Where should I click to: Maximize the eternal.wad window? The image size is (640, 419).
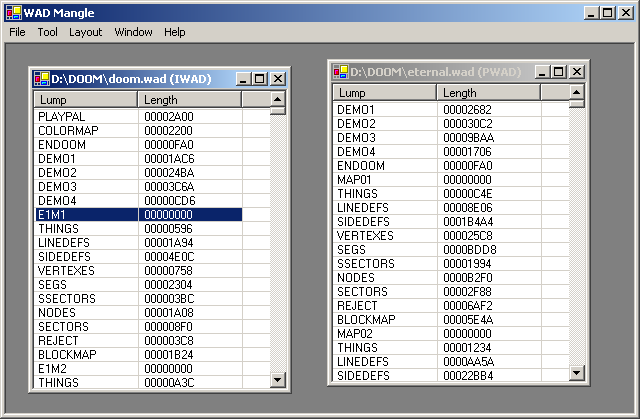tap(559, 72)
